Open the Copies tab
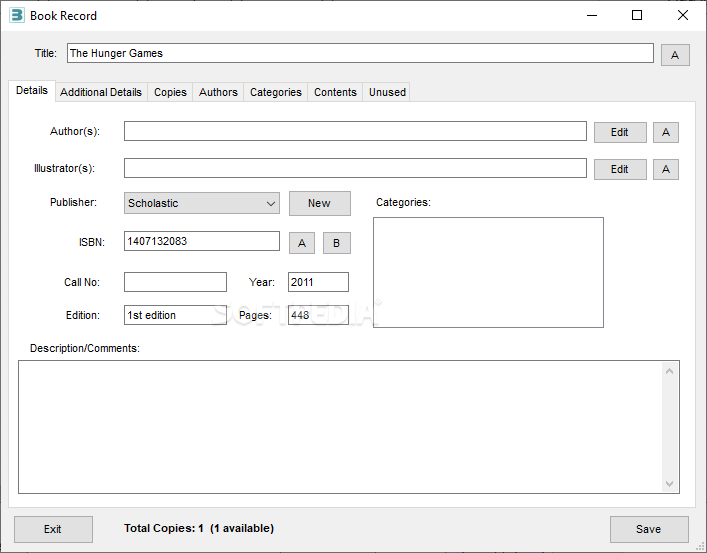This screenshot has width=707, height=553. [170, 92]
